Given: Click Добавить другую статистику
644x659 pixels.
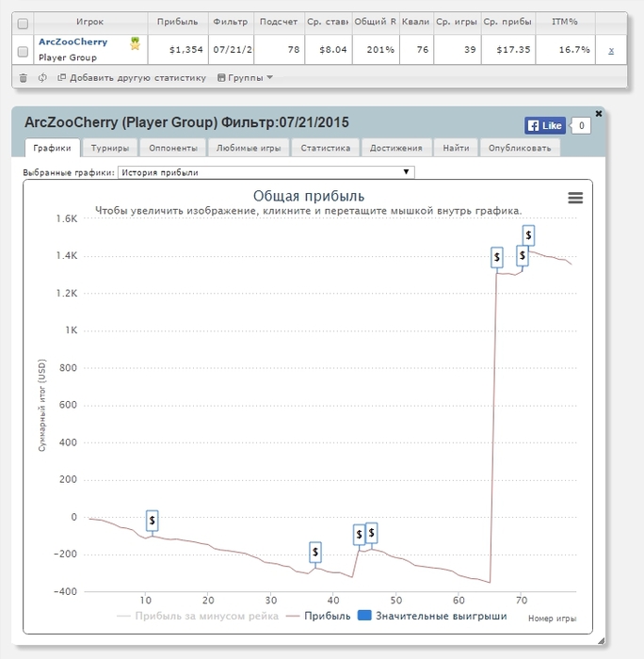Looking at the screenshot, I should (x=132, y=78).
